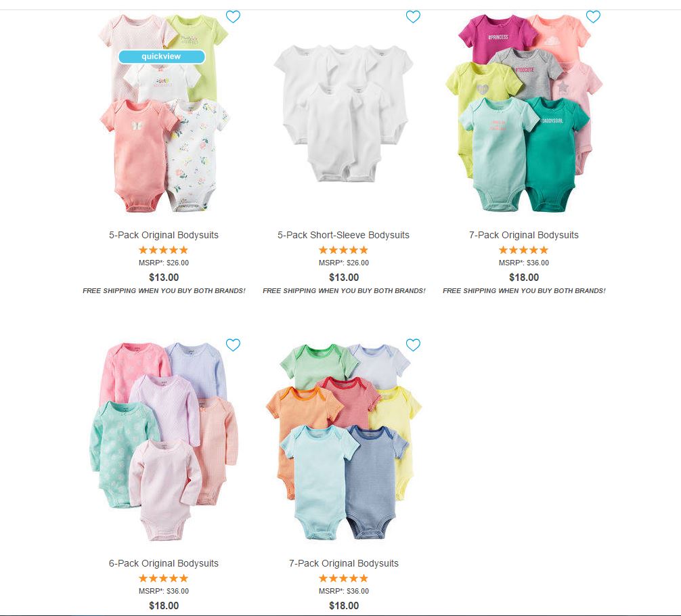Favorite the white 5-Pack Short-Sleeve Bodysuits heart
The image size is (681, 616).
pos(413,16)
